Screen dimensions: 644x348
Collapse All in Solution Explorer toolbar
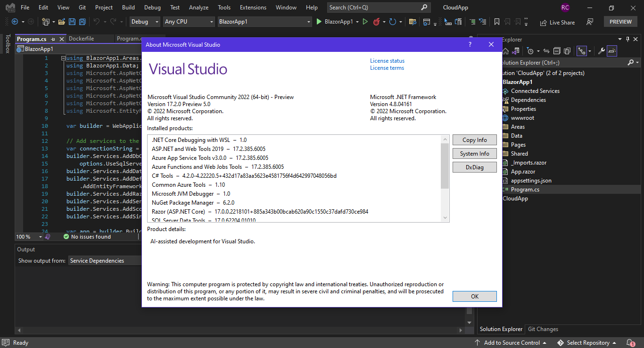pyautogui.click(x=557, y=51)
